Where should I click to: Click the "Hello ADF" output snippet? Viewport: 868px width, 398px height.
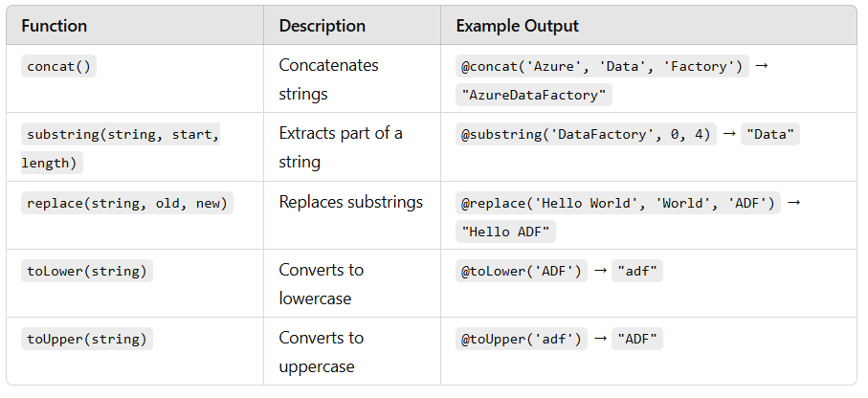(505, 232)
